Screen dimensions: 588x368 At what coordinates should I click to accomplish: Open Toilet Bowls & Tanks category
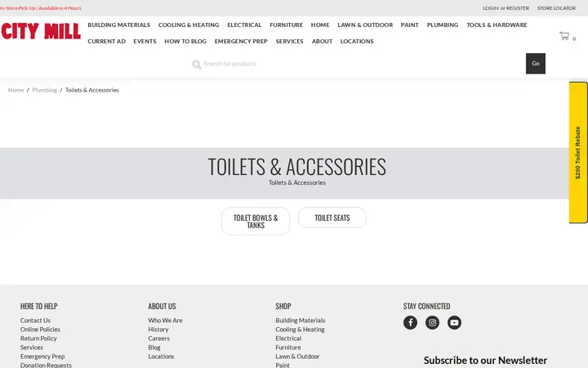[x=256, y=222]
